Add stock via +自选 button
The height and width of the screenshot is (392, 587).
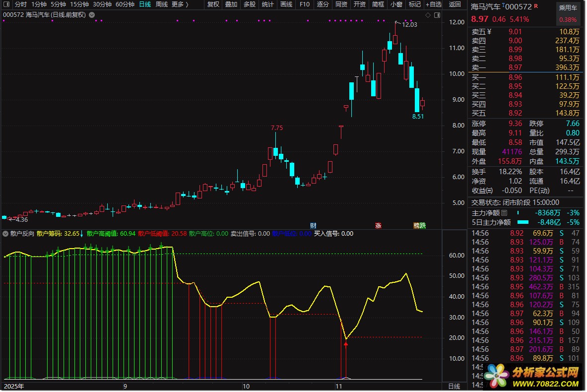tap(434, 4)
